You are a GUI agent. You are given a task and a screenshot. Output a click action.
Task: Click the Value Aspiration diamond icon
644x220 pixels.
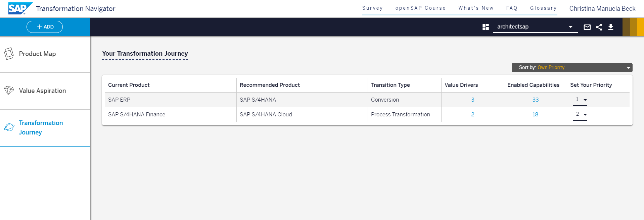pyautogui.click(x=9, y=91)
